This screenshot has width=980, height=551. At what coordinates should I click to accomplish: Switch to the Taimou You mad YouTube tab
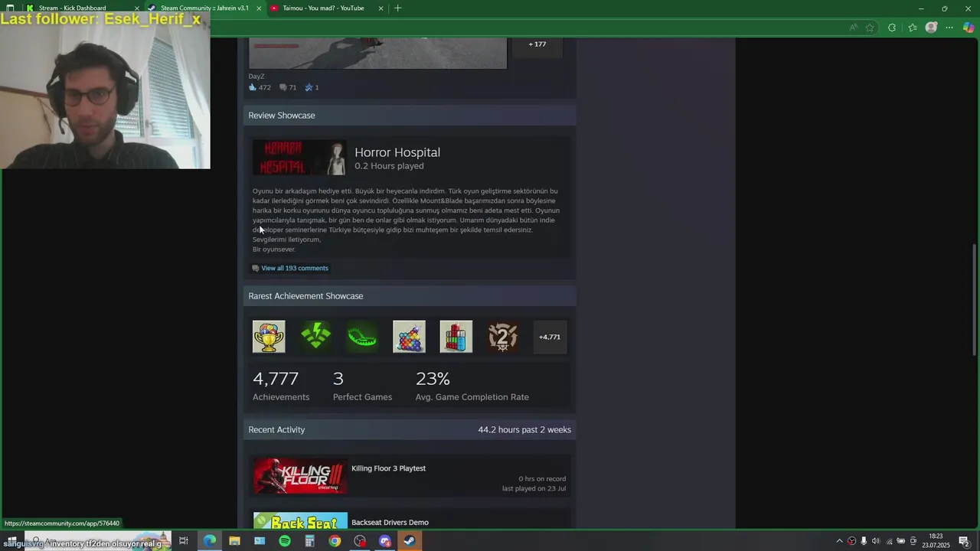pyautogui.click(x=325, y=8)
